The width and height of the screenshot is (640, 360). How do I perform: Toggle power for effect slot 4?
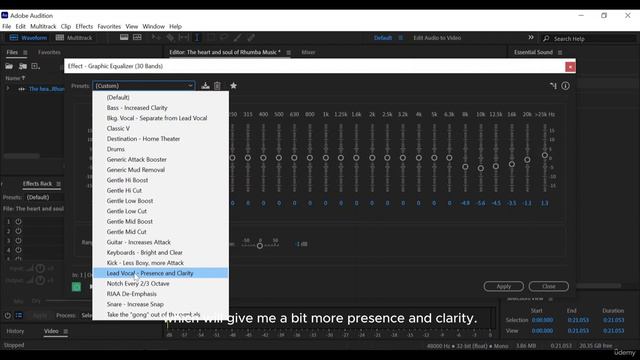(18, 250)
